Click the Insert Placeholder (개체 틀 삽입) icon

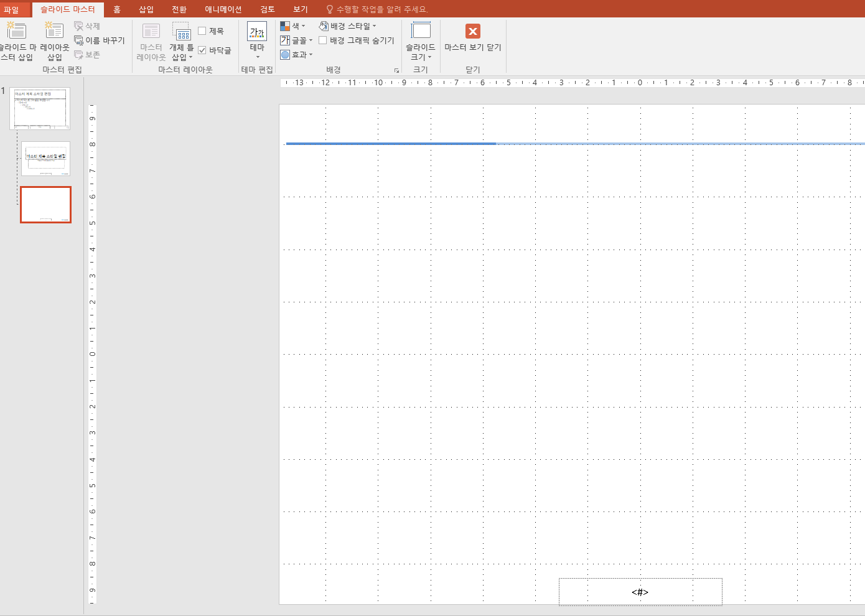pyautogui.click(x=181, y=31)
